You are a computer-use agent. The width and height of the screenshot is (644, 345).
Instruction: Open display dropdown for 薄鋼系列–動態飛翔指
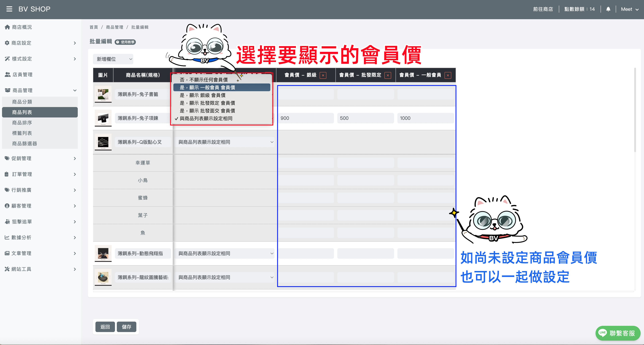(x=225, y=253)
